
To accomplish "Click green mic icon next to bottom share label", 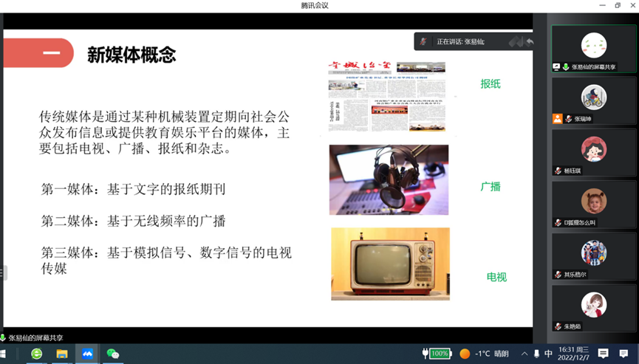I will point(3,337).
